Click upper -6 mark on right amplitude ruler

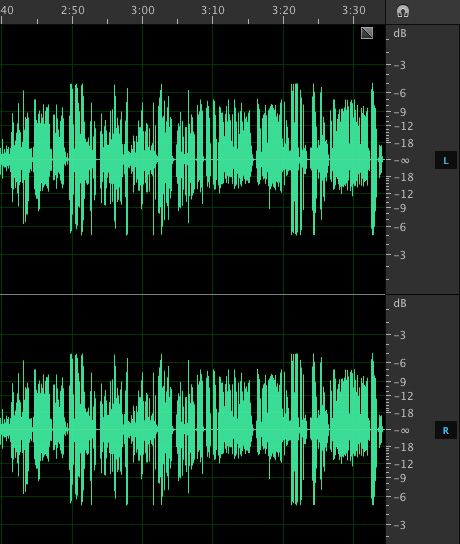click(x=400, y=363)
